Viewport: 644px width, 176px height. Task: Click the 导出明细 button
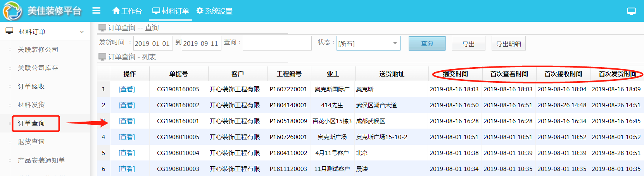508,44
